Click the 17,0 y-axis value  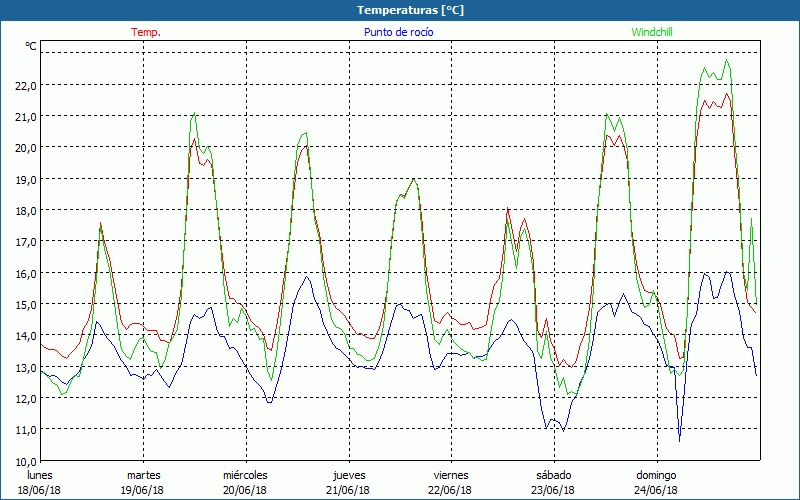[x=26, y=242]
